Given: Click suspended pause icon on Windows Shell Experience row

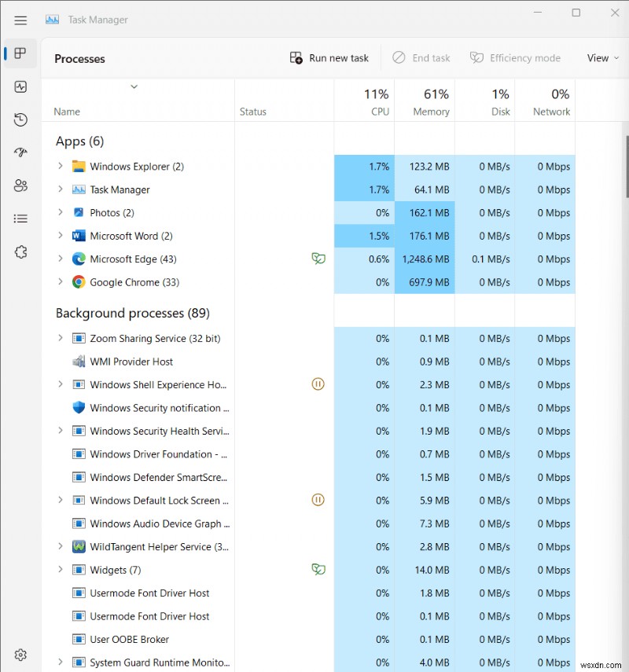Looking at the screenshot, I should click(318, 384).
